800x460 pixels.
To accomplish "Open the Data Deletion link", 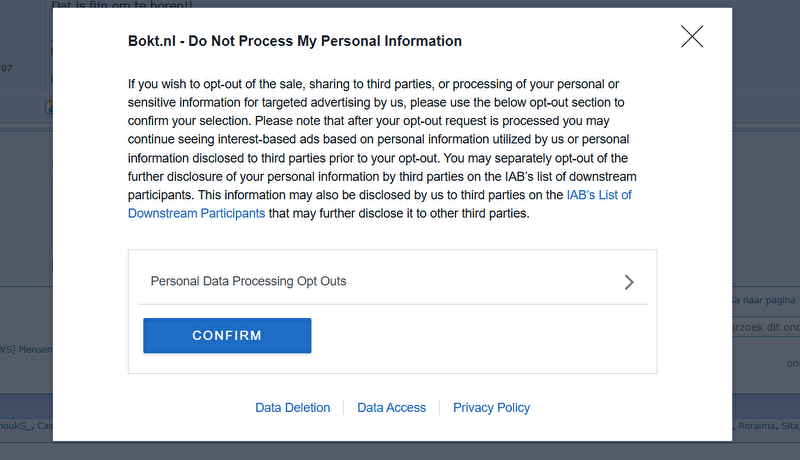I will click(292, 408).
